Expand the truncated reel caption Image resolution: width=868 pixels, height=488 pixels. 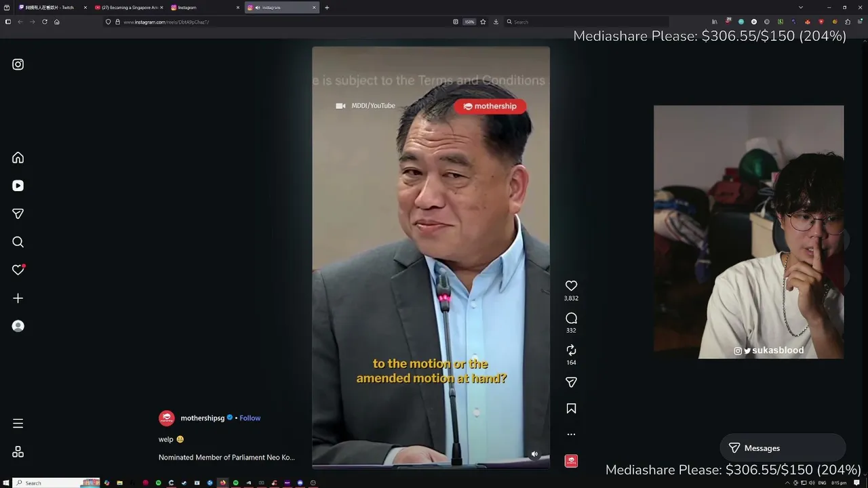(226, 457)
